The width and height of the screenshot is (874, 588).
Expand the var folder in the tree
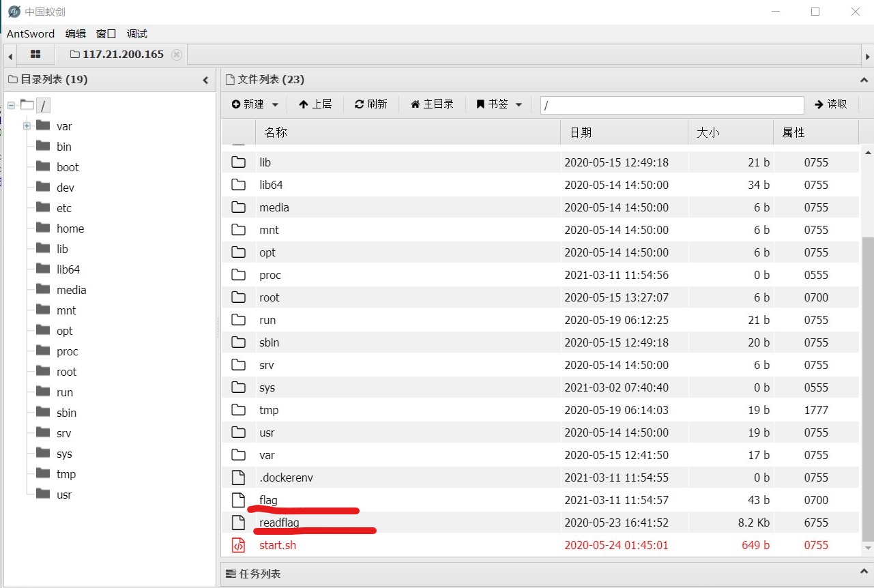coord(25,126)
